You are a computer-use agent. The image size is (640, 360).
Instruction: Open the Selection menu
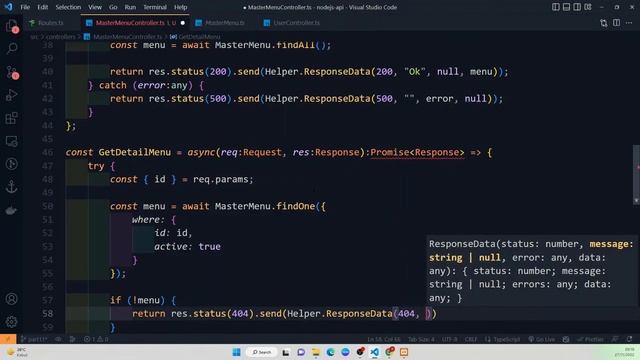click(68, 7)
